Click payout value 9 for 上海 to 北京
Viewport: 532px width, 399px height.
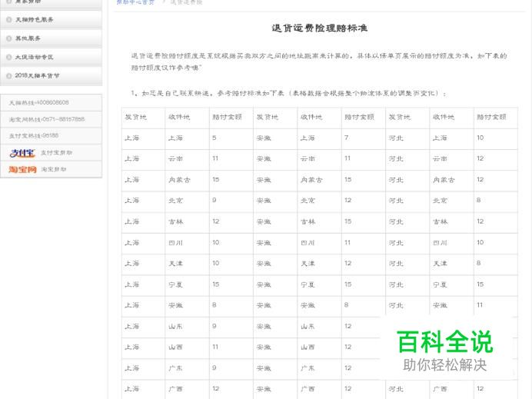(214, 200)
